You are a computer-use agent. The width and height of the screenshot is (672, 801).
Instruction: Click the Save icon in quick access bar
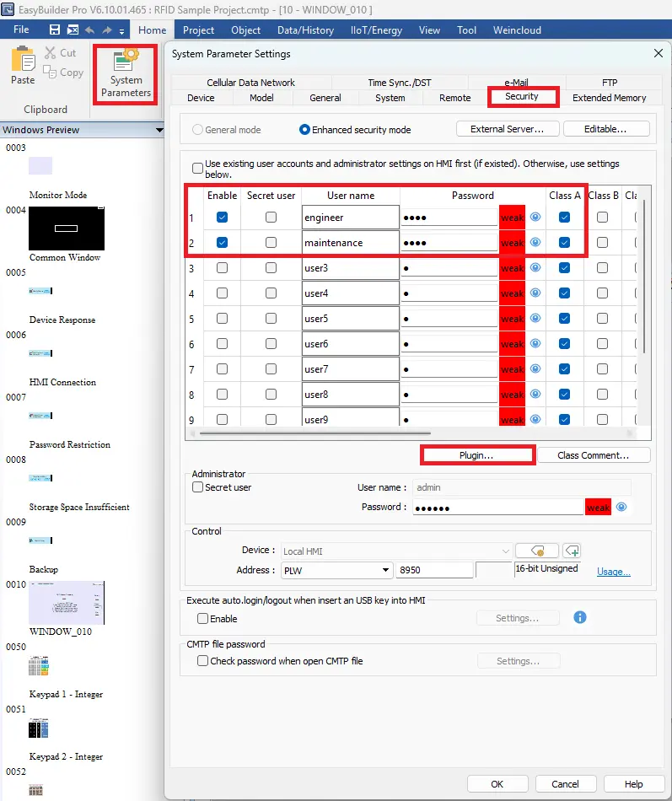(x=55, y=30)
